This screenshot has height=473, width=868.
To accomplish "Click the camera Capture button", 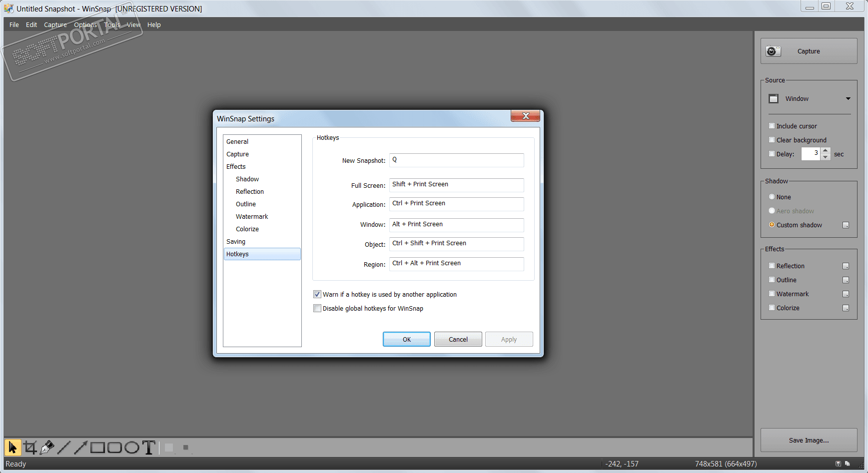I will (809, 51).
